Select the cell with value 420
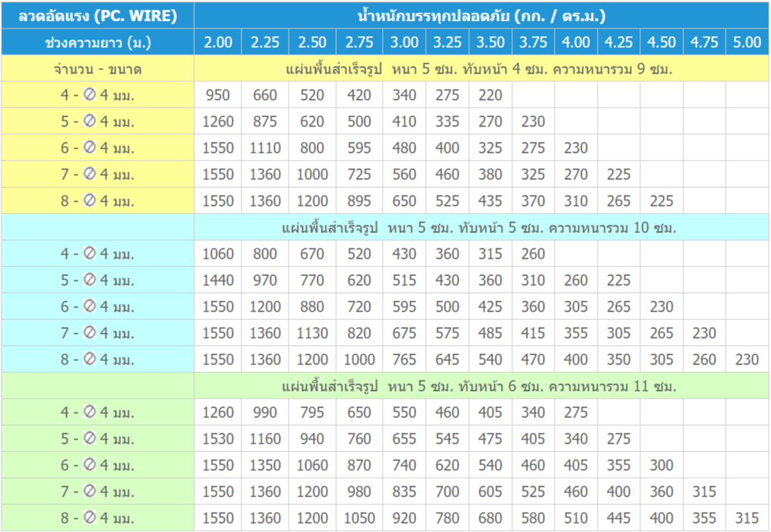771x532 pixels. (360, 95)
